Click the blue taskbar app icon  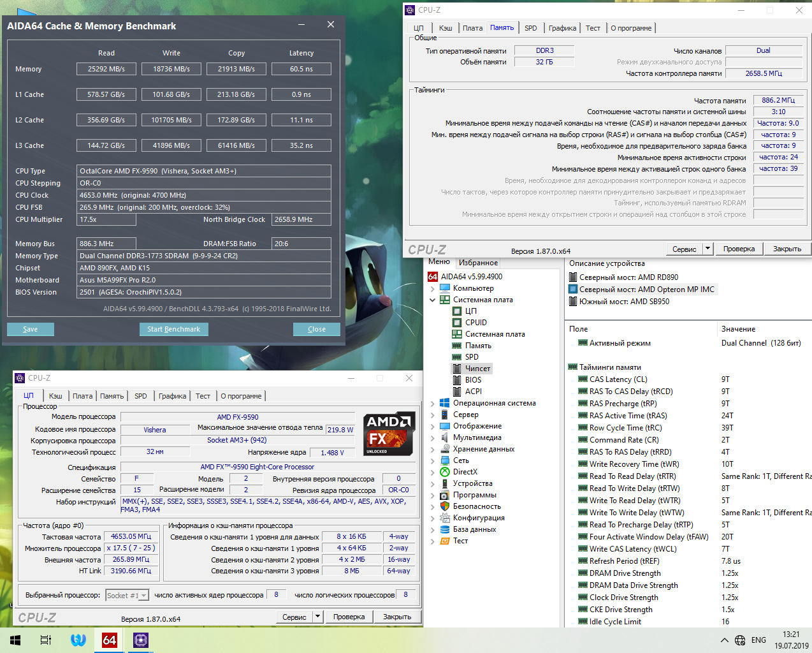pyautogui.click(x=78, y=640)
